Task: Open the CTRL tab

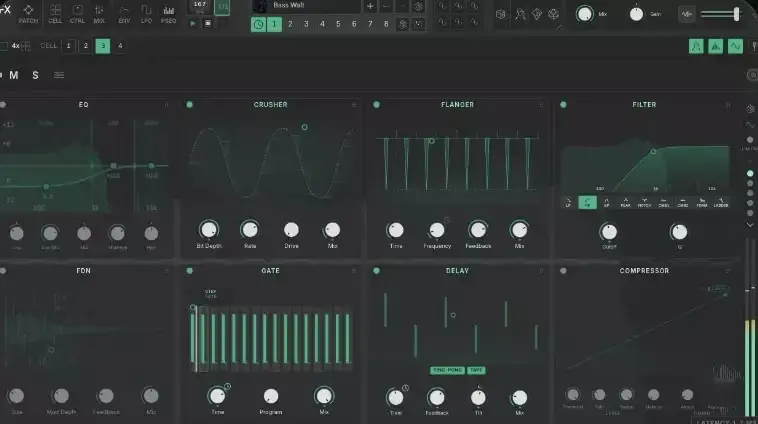Action: (x=77, y=14)
